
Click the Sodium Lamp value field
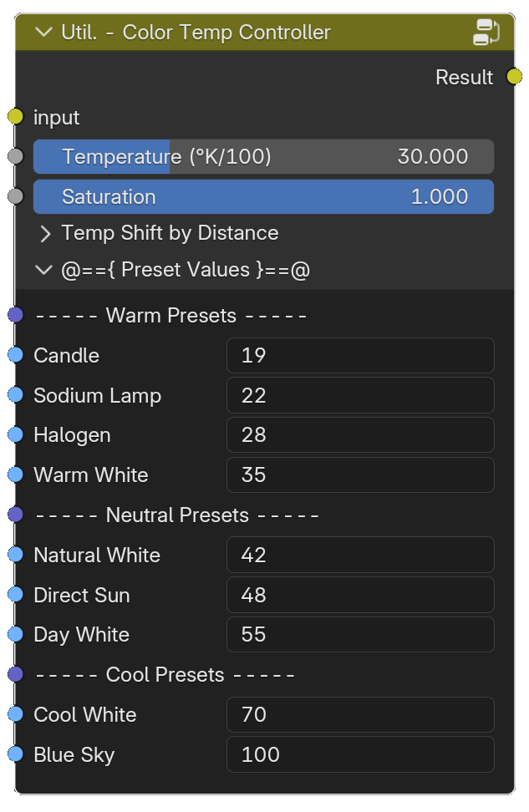tap(360, 395)
